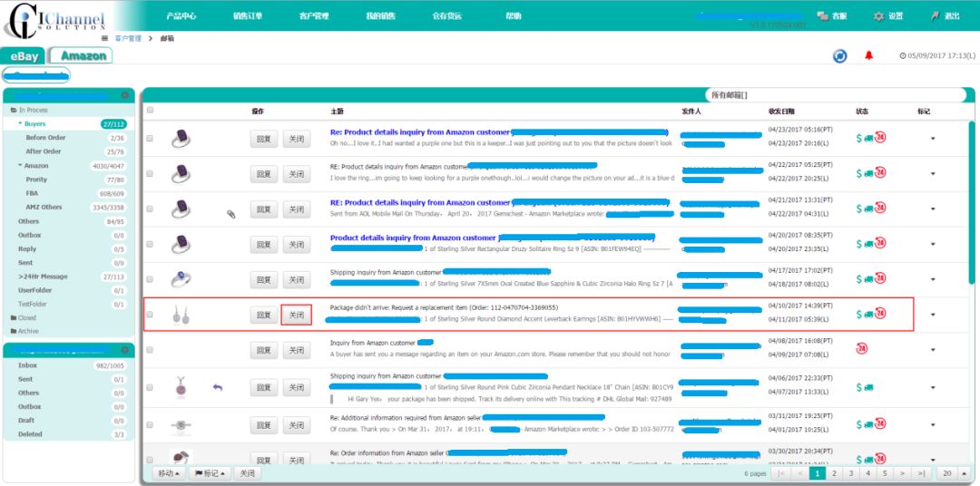Image resolution: width=980 pixels, height=486 pixels.
Task: Open the 销售订单 menu
Action: [247, 16]
